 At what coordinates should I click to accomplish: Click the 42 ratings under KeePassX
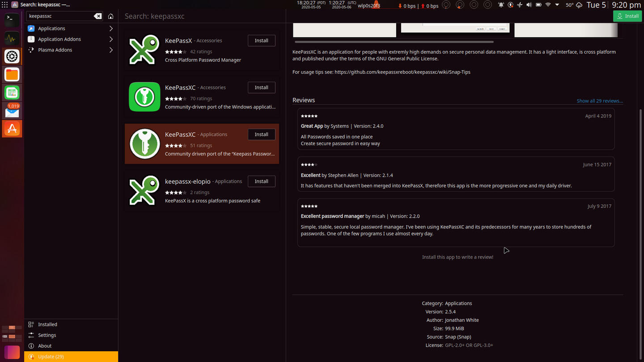coord(201,52)
